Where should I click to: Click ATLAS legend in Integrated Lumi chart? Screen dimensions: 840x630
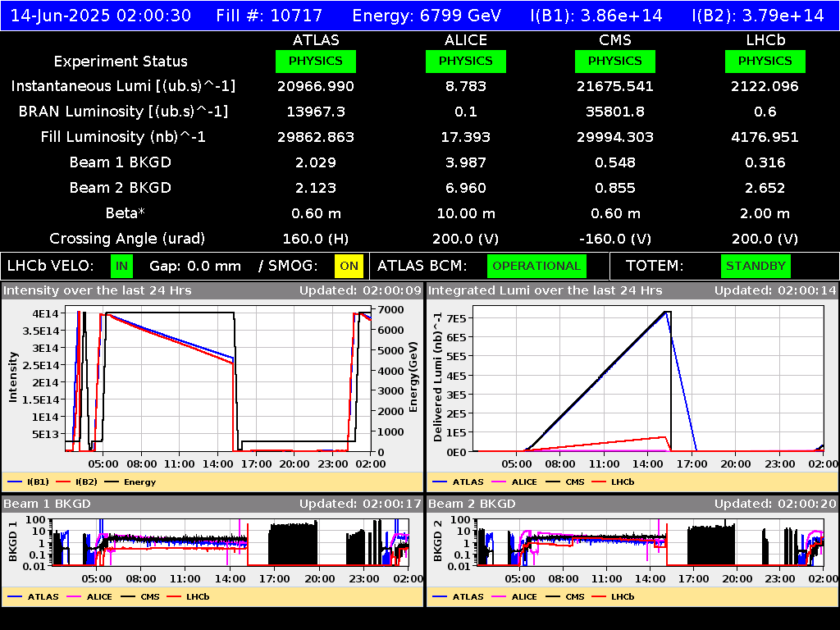click(458, 482)
